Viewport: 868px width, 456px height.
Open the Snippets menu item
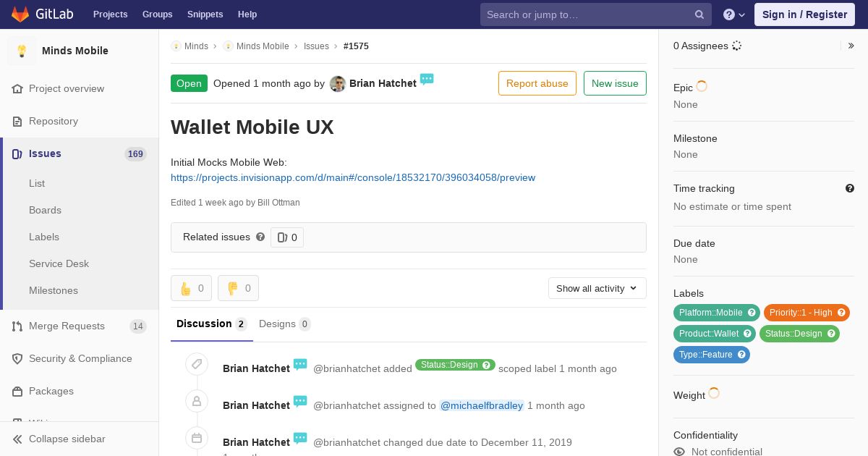tap(205, 14)
